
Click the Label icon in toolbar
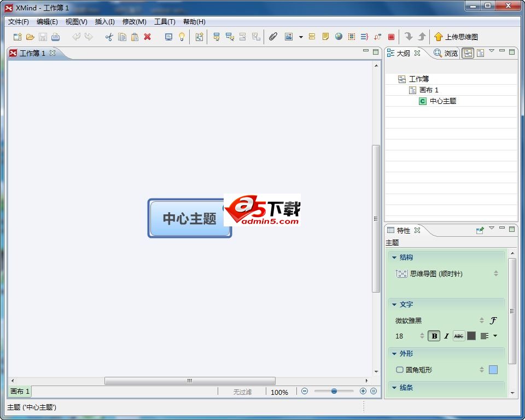tap(312, 37)
